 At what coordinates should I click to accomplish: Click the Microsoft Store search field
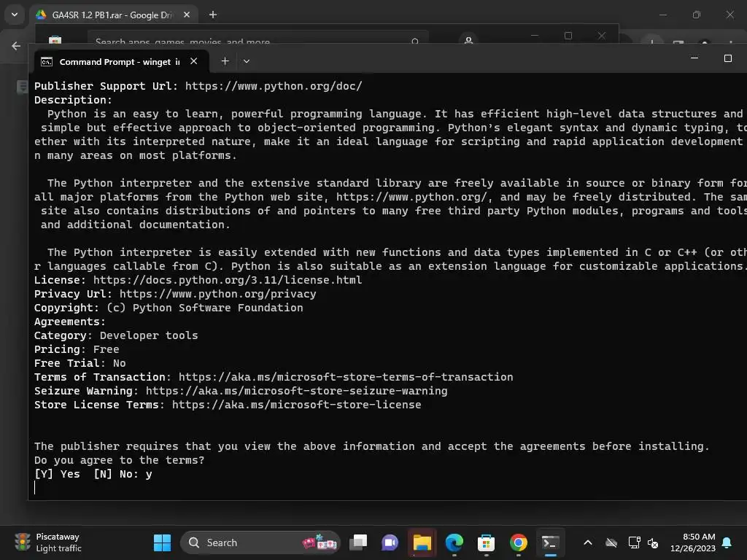click(x=258, y=40)
